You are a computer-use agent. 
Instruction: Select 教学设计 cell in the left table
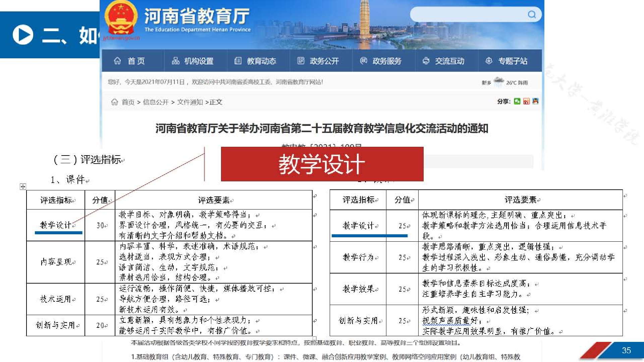tap(56, 225)
